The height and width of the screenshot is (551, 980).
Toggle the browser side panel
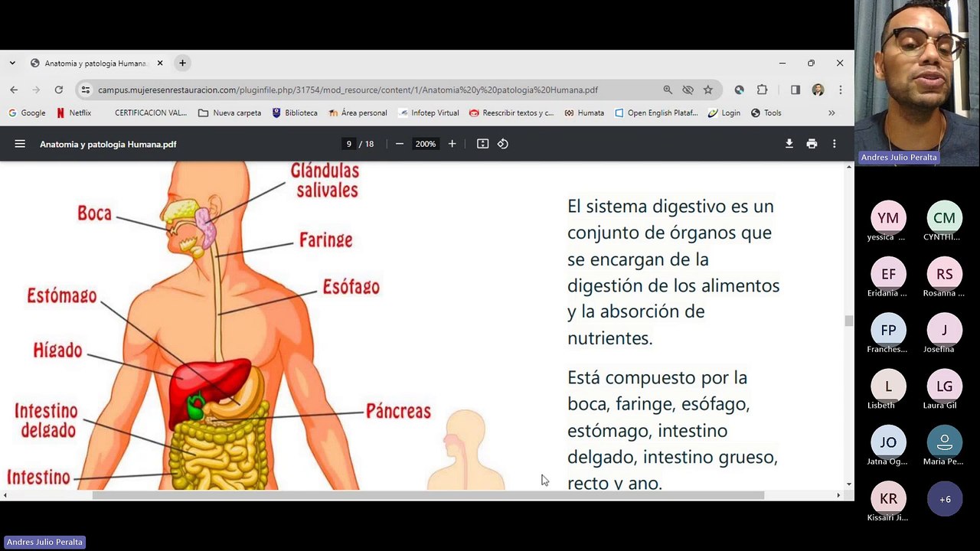coord(795,90)
